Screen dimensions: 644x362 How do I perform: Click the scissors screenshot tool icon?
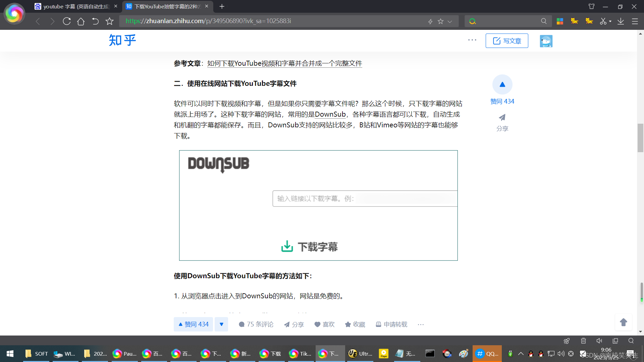pos(603,21)
